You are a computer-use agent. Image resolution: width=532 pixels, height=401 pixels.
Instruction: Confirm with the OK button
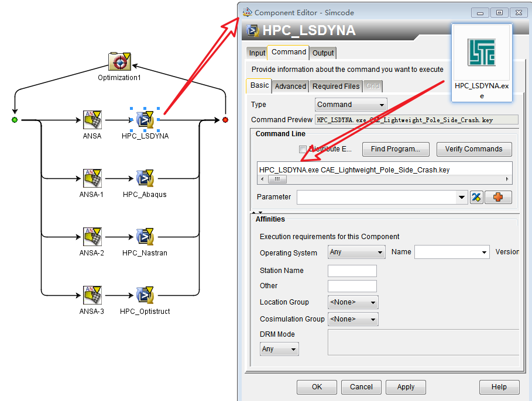(x=317, y=387)
